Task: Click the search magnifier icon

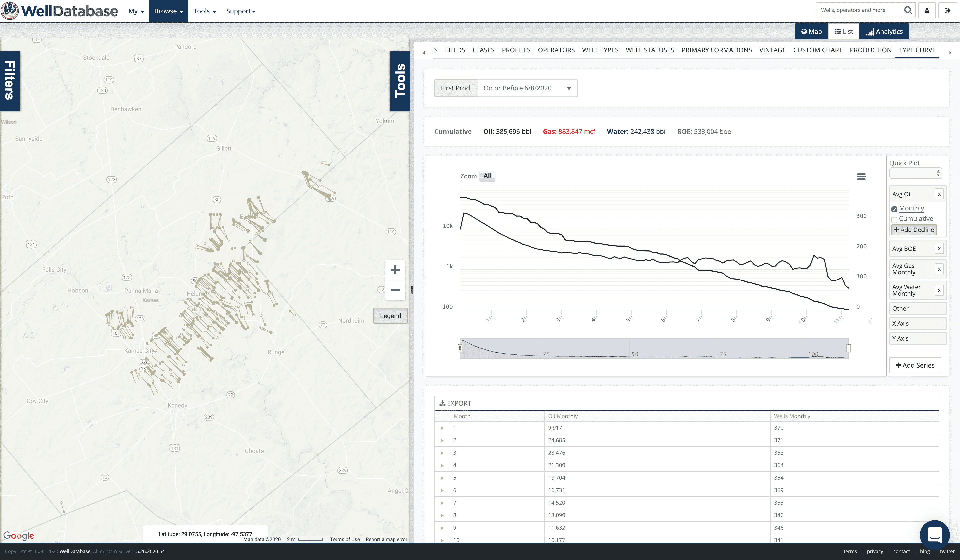Action: (x=908, y=10)
